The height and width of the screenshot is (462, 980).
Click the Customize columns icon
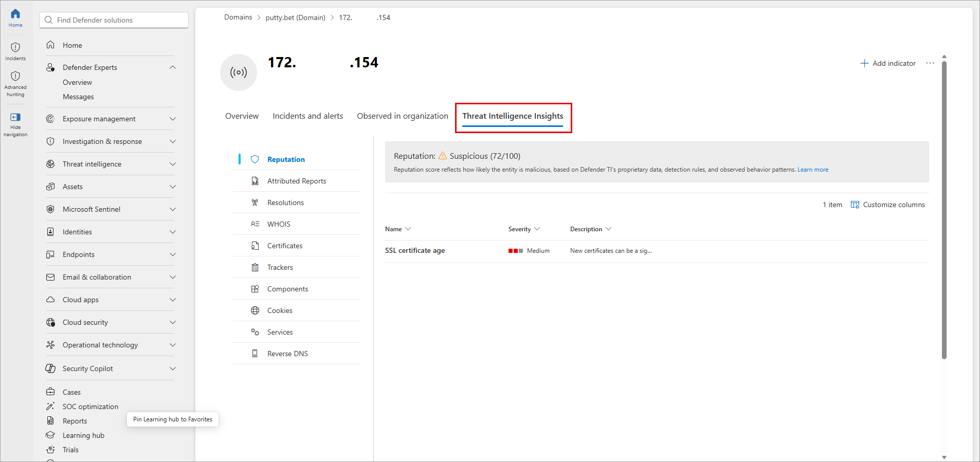[855, 205]
